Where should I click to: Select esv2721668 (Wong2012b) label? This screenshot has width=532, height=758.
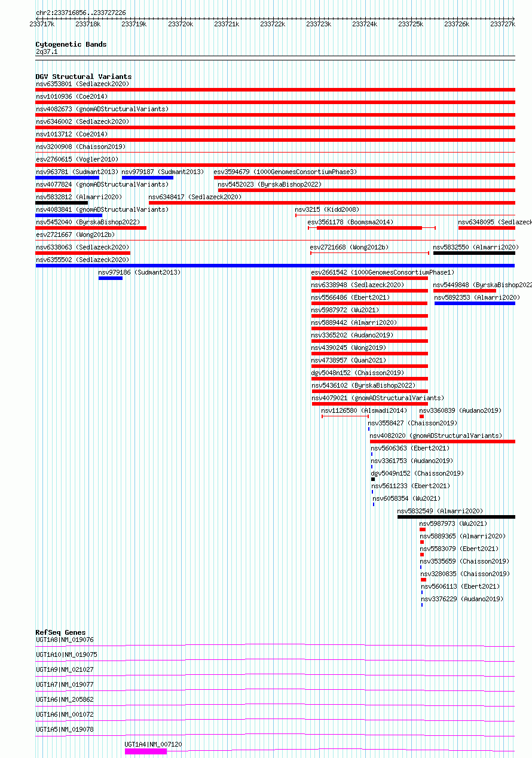(x=349, y=247)
